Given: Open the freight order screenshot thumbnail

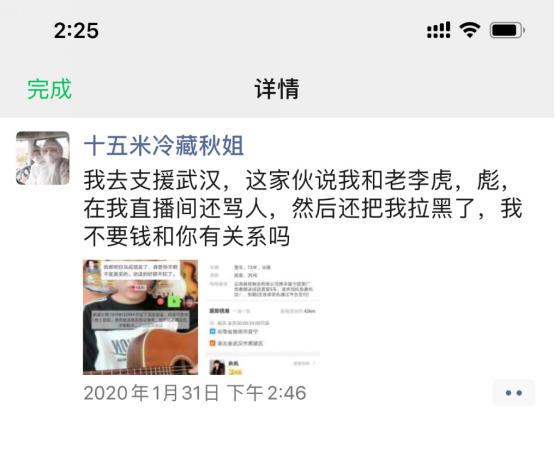Looking at the screenshot, I should (263, 317).
